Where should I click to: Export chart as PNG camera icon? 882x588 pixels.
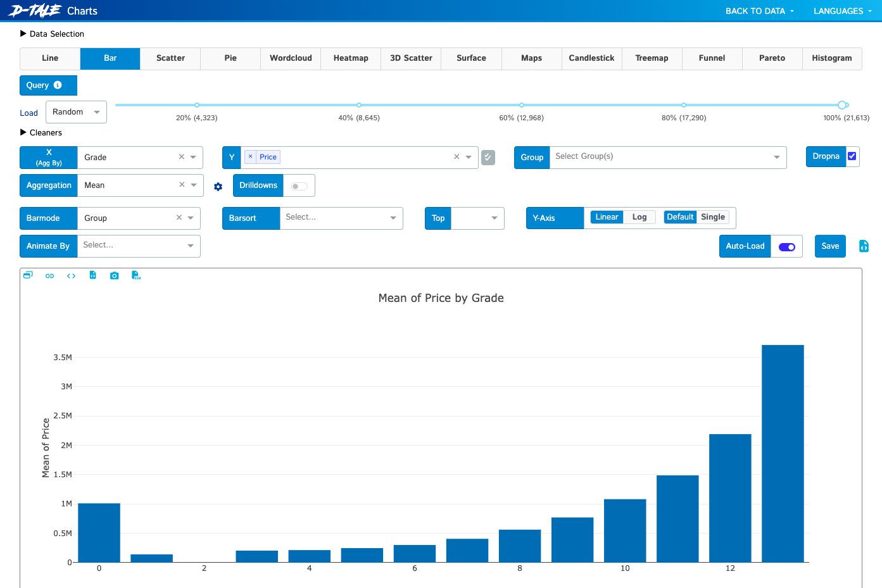click(x=115, y=276)
